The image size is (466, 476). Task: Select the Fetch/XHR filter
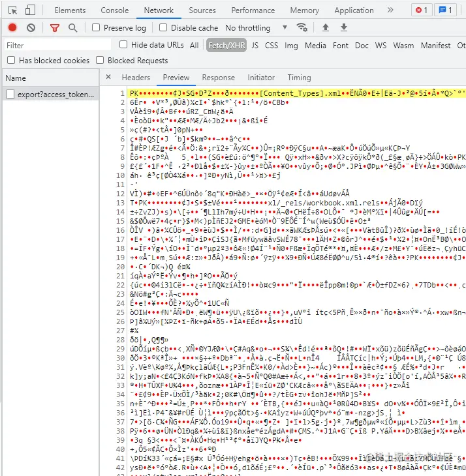[226, 45]
